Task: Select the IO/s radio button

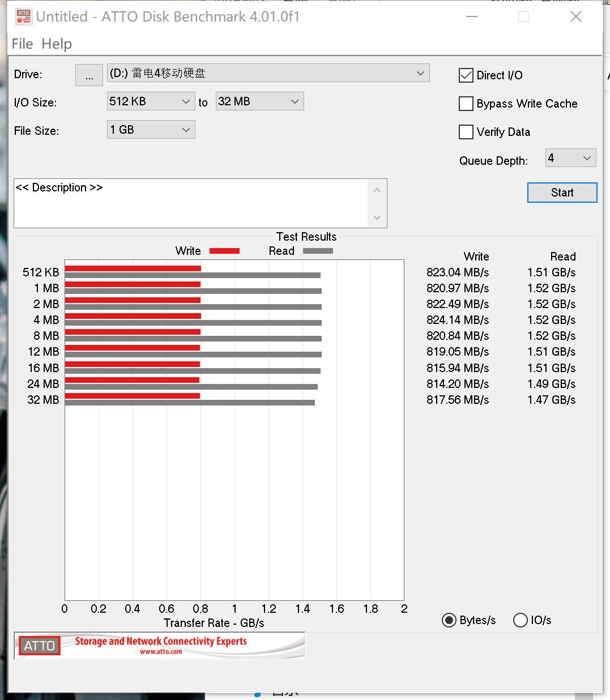Action: [x=521, y=620]
